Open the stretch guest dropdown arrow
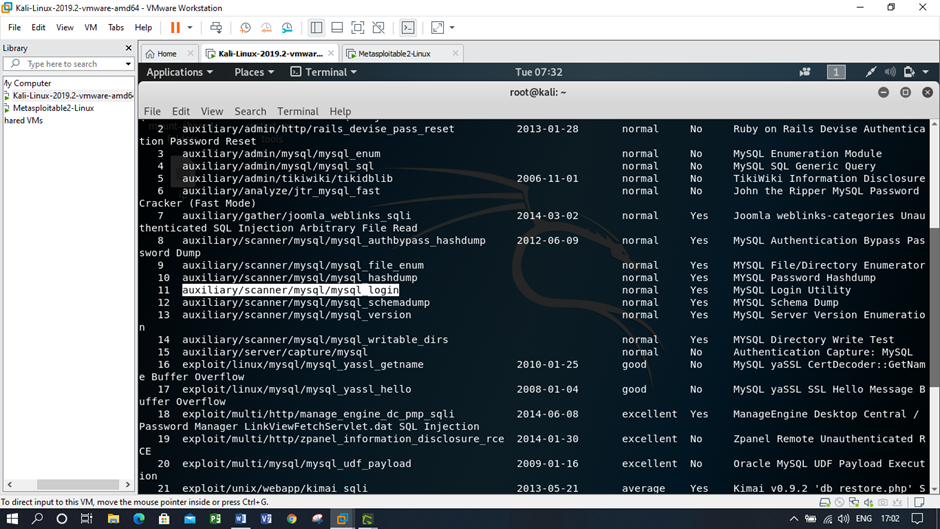Image resolution: width=940 pixels, height=529 pixels. [x=452, y=28]
